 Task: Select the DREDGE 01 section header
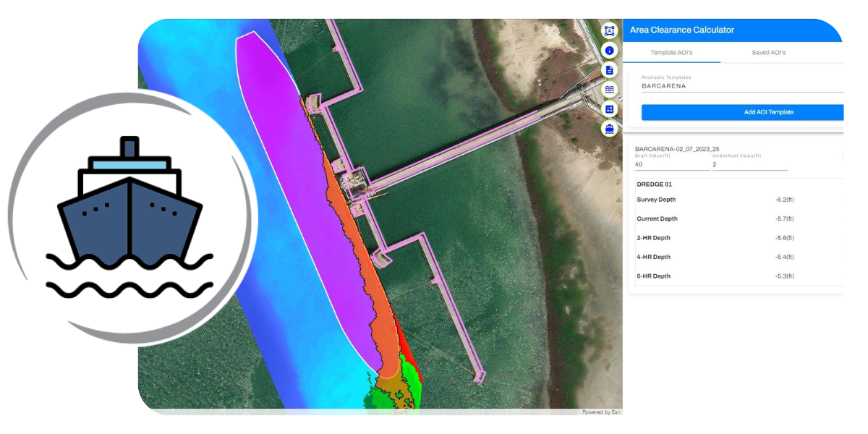654,184
